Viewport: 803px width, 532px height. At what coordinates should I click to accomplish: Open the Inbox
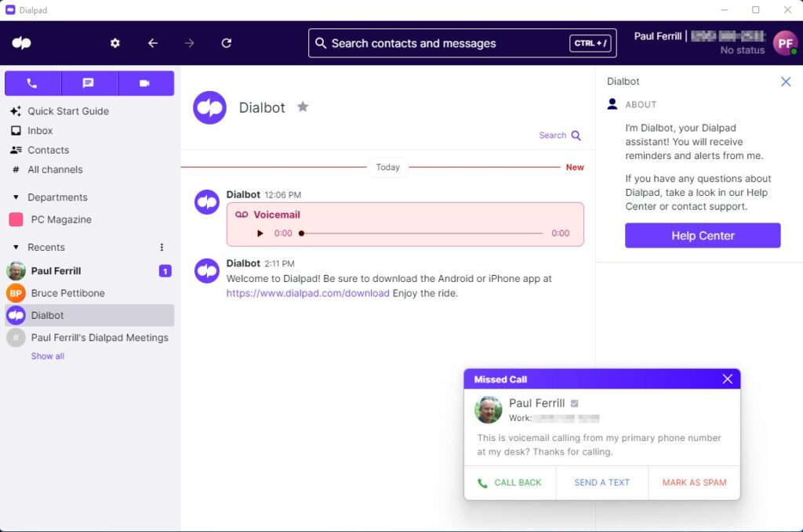click(40, 130)
